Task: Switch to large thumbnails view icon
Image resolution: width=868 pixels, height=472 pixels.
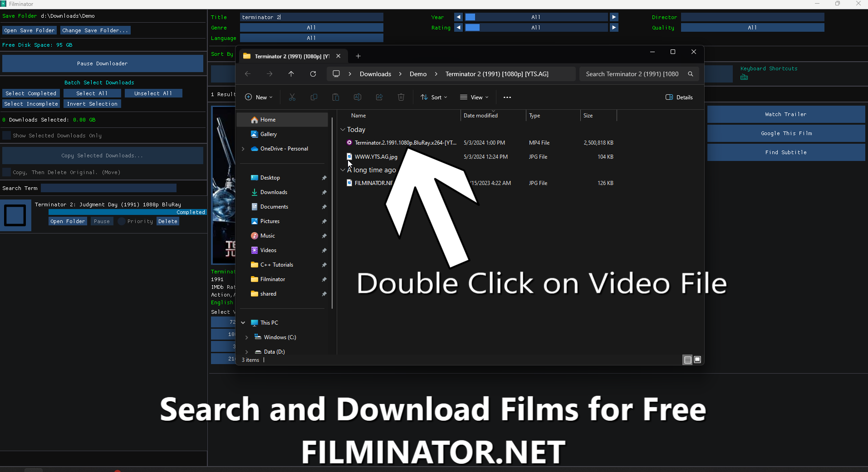Action: coord(698,360)
